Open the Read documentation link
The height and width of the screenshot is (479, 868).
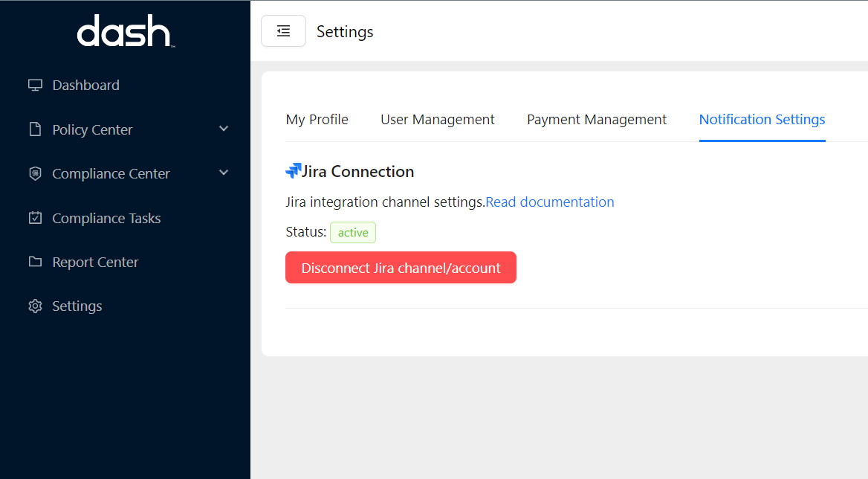[x=550, y=202]
